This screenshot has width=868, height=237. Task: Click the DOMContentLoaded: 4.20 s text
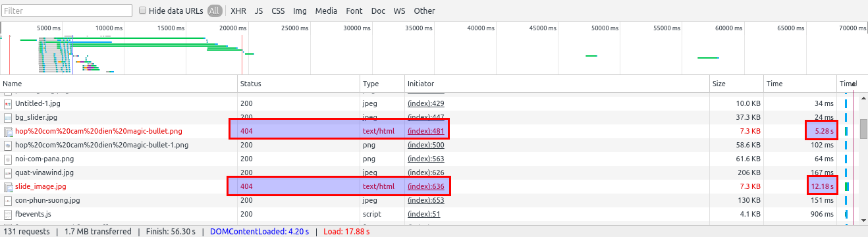tap(260, 231)
